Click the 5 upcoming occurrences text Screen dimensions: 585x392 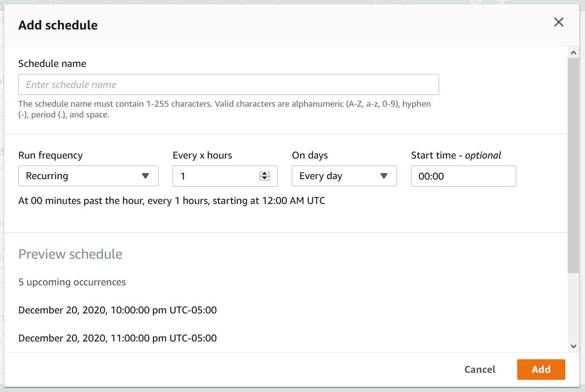click(x=72, y=282)
